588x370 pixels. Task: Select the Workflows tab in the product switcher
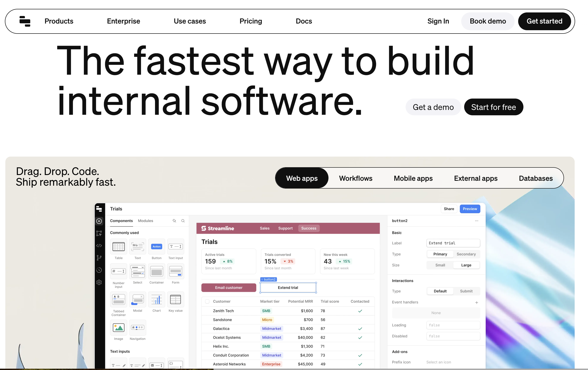click(356, 178)
